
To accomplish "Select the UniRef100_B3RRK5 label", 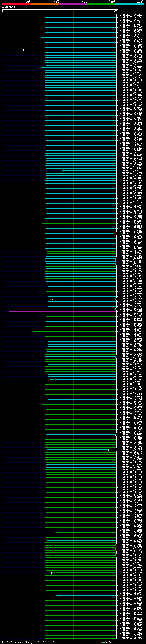I will tap(131, 354).
